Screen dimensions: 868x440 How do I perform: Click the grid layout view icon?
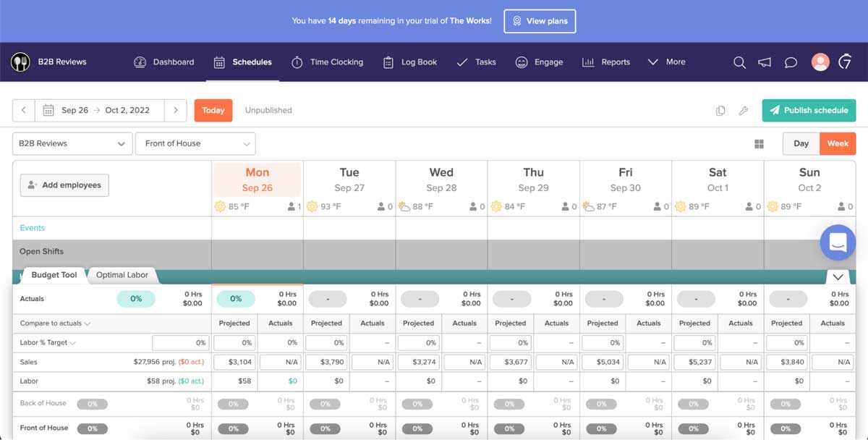point(759,143)
